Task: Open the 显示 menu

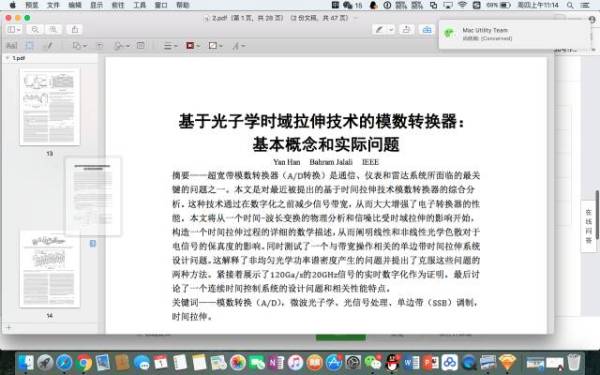Action: click(x=96, y=5)
